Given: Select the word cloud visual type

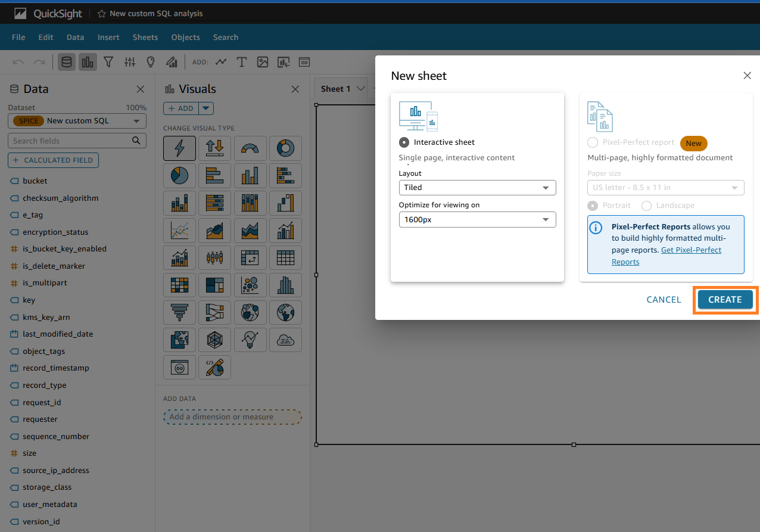Looking at the screenshot, I should [285, 340].
